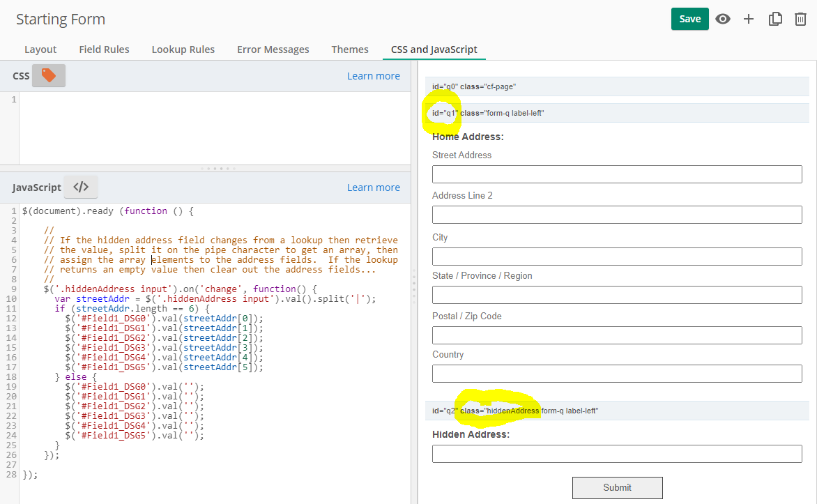Click the Postal / Zip Code field
The width and height of the screenshot is (817, 504).
pyautogui.click(x=617, y=335)
